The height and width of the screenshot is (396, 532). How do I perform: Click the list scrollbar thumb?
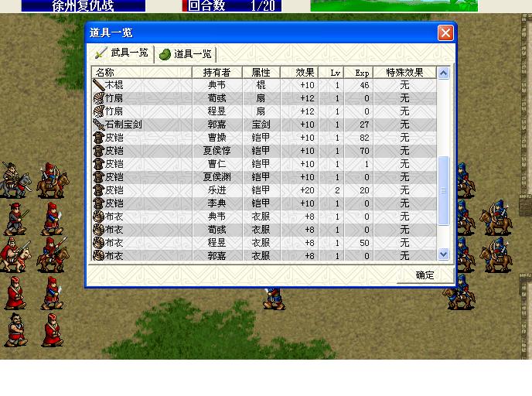click(443, 191)
